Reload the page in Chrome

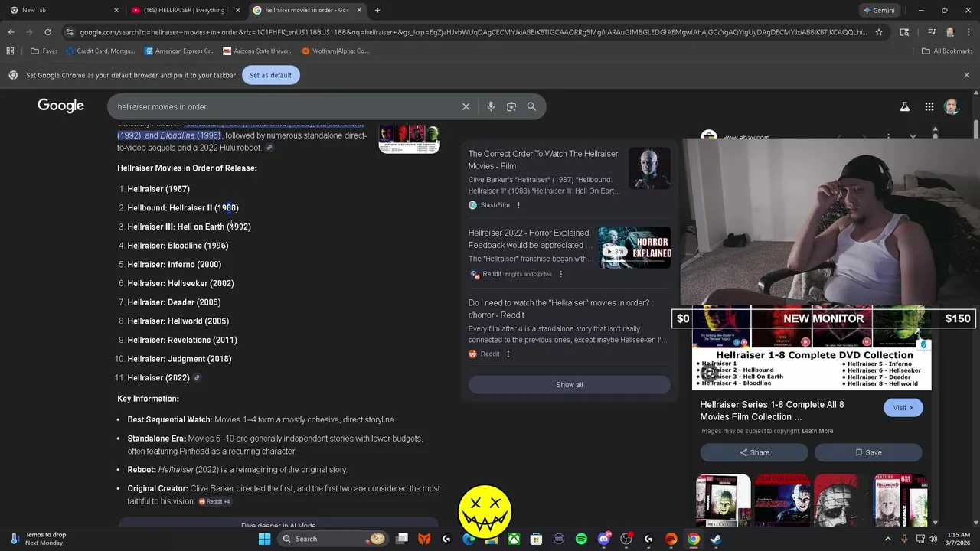47,32
